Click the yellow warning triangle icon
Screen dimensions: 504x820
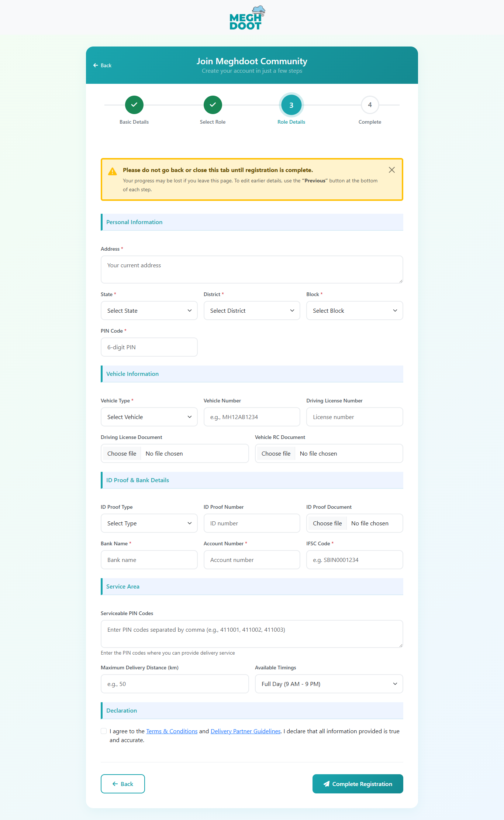(x=113, y=171)
